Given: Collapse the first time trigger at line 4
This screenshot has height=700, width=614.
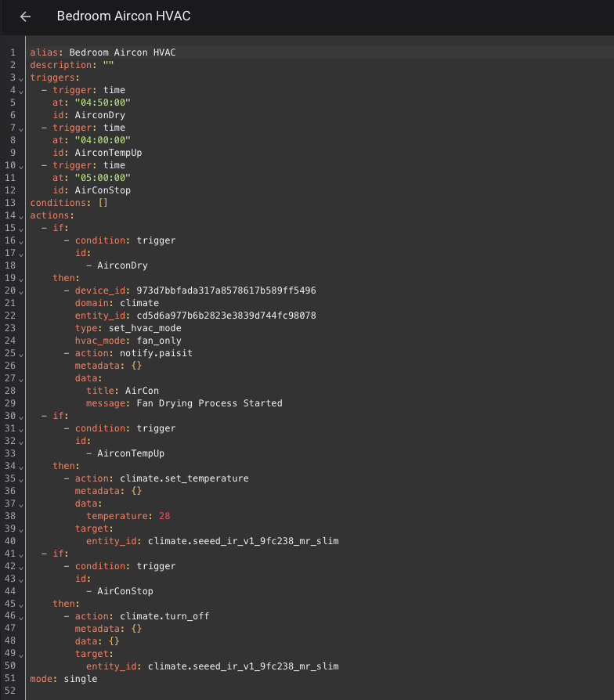Looking at the screenshot, I should (x=21, y=92).
